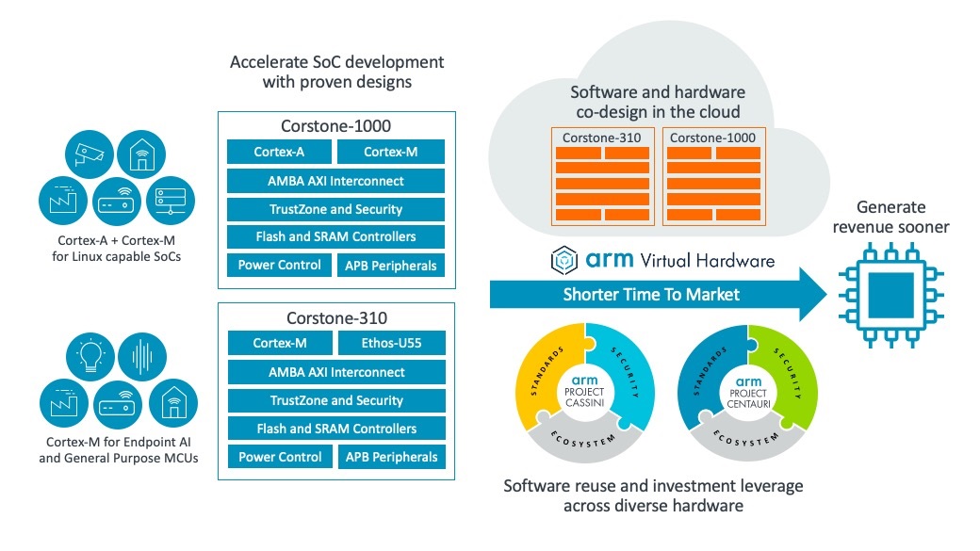The height and width of the screenshot is (551, 980).
Task: Click the Cortex-A block in Corstone-1000
Action: pos(279,152)
